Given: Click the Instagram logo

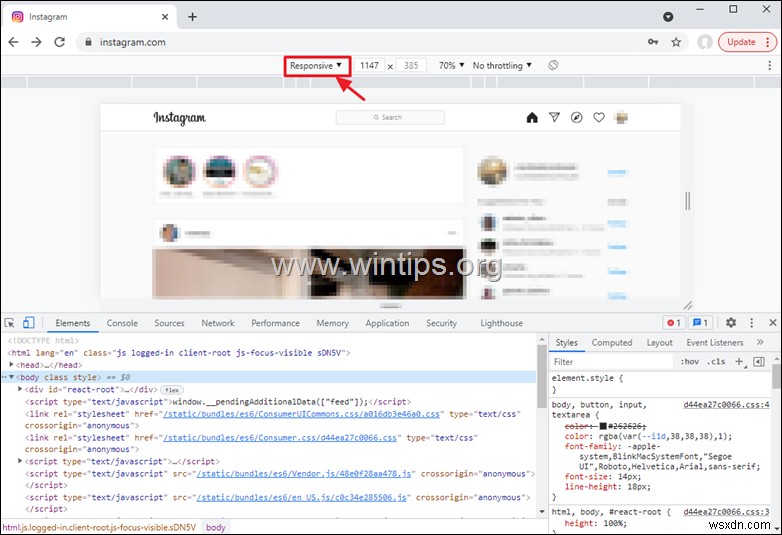Looking at the screenshot, I should pyautogui.click(x=180, y=118).
